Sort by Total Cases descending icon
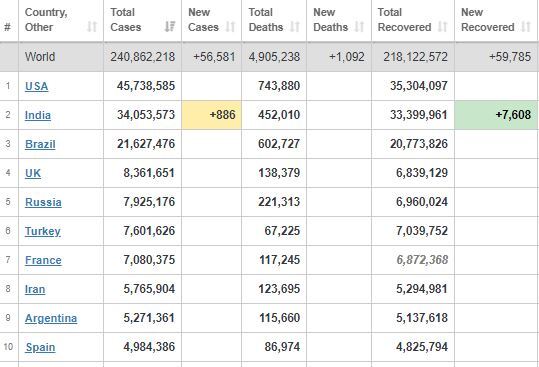 (x=170, y=26)
